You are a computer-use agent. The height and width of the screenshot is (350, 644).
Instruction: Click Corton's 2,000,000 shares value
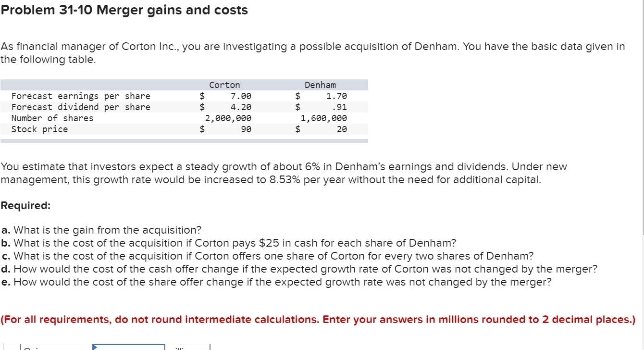pos(228,118)
